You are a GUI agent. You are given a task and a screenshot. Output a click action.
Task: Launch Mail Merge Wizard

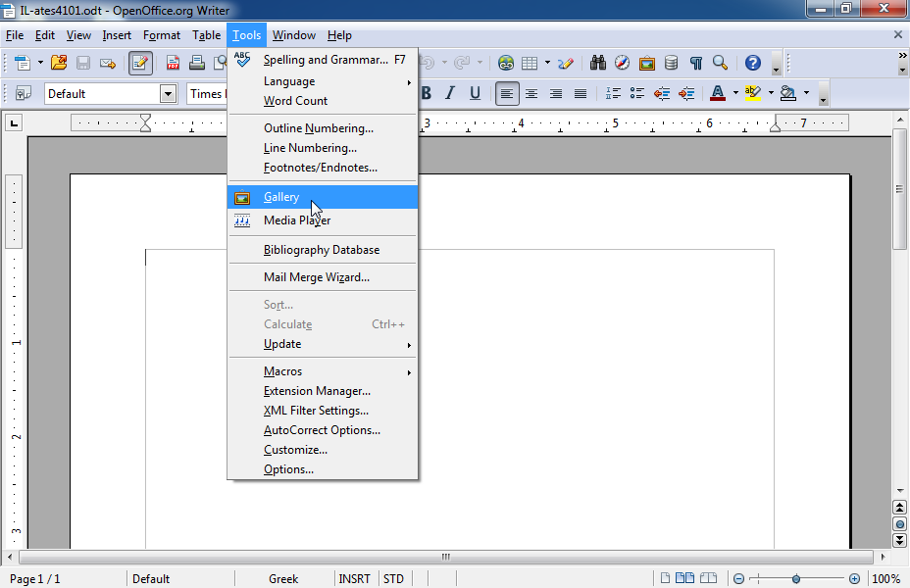coord(323,277)
